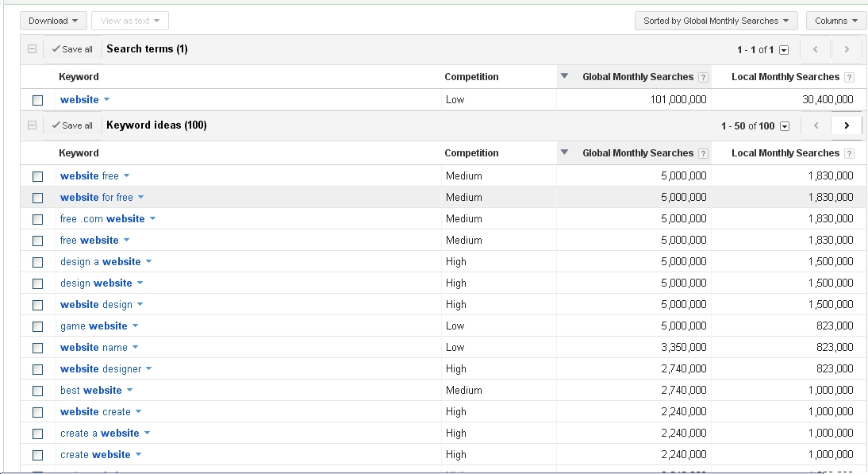Select checkbox for 'design a website'
Viewport: 868px width, 474px height.
[x=37, y=262]
